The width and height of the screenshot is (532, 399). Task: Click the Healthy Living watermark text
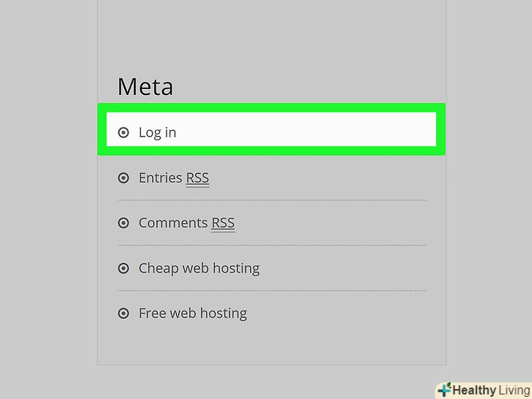(x=490, y=390)
